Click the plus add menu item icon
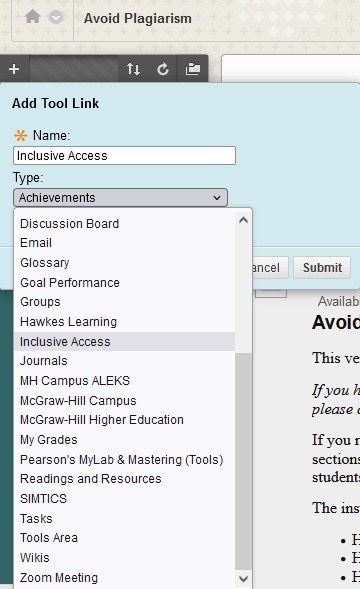This screenshot has height=589, width=360. coord(14,69)
